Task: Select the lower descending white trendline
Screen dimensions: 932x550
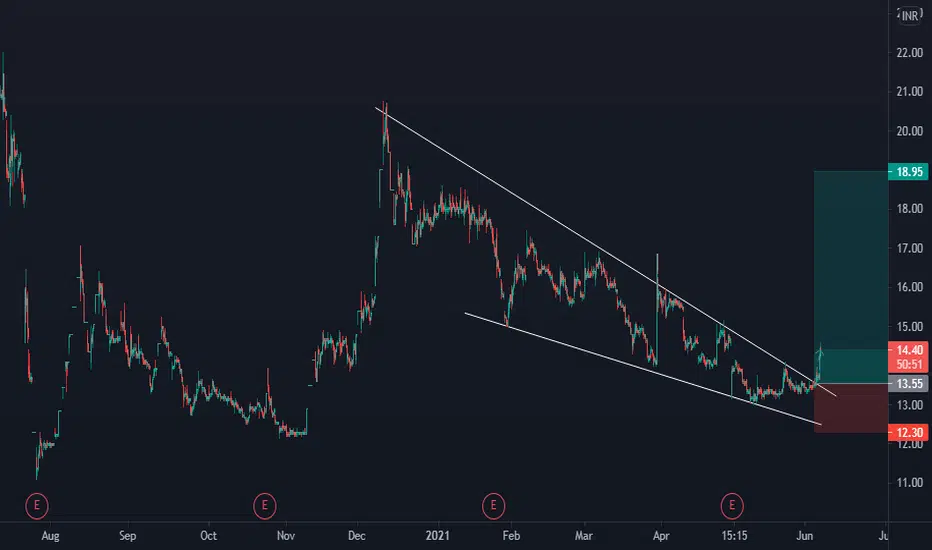Action: 642,368
